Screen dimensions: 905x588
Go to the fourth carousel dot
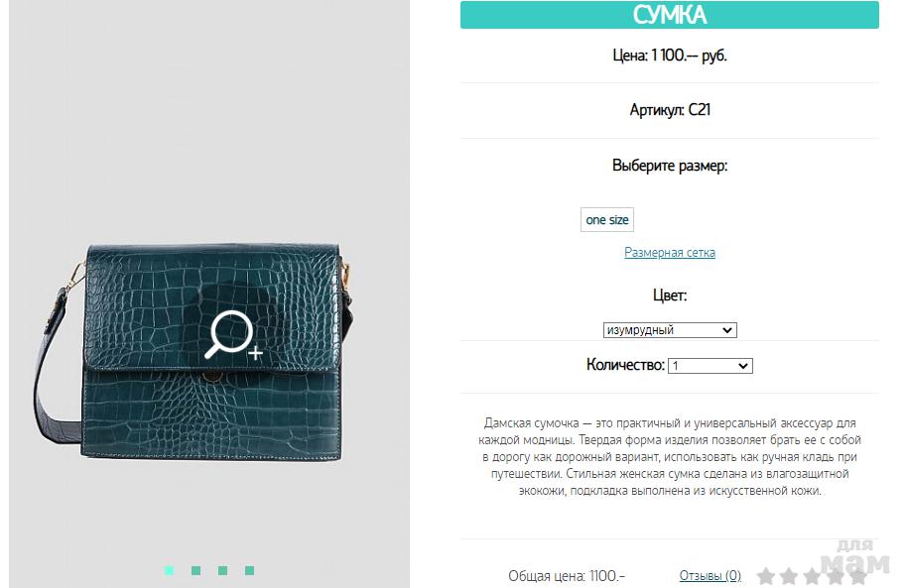[249, 571]
